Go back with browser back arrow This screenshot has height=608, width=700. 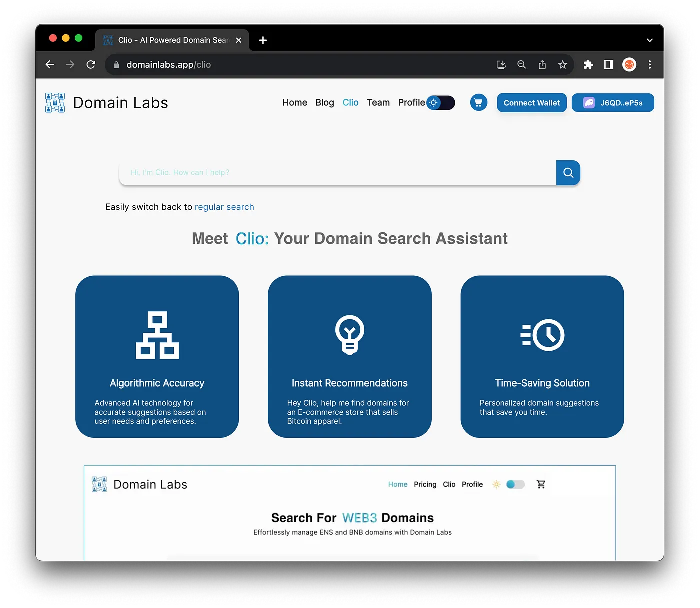[x=50, y=64]
